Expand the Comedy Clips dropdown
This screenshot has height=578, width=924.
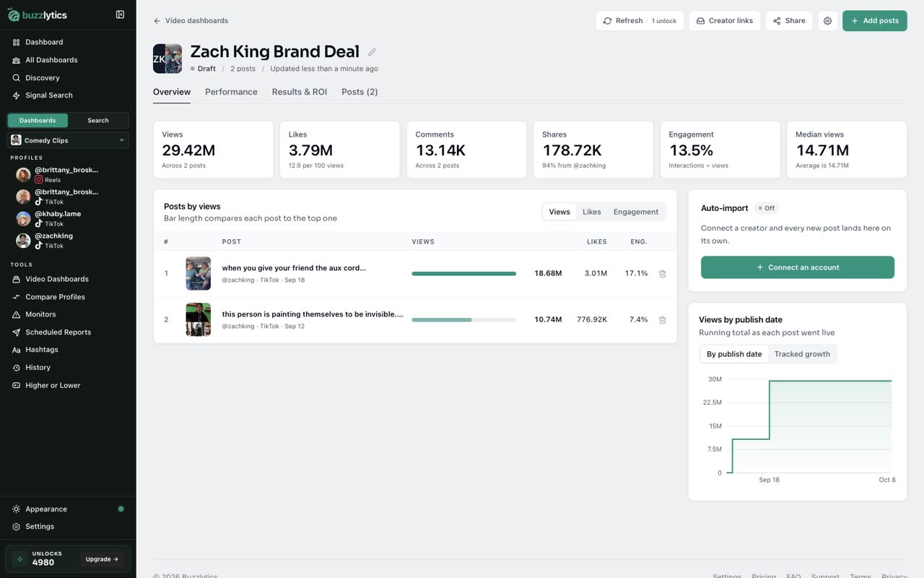(x=68, y=140)
